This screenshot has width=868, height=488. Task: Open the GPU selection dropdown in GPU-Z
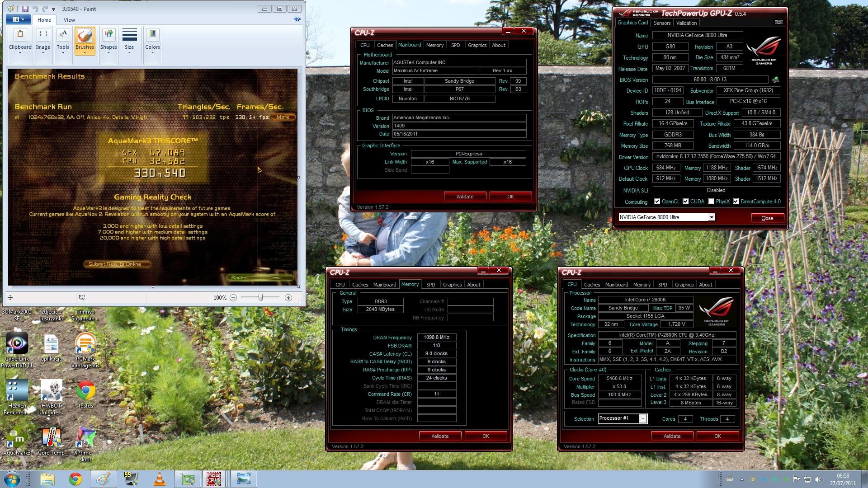711,217
